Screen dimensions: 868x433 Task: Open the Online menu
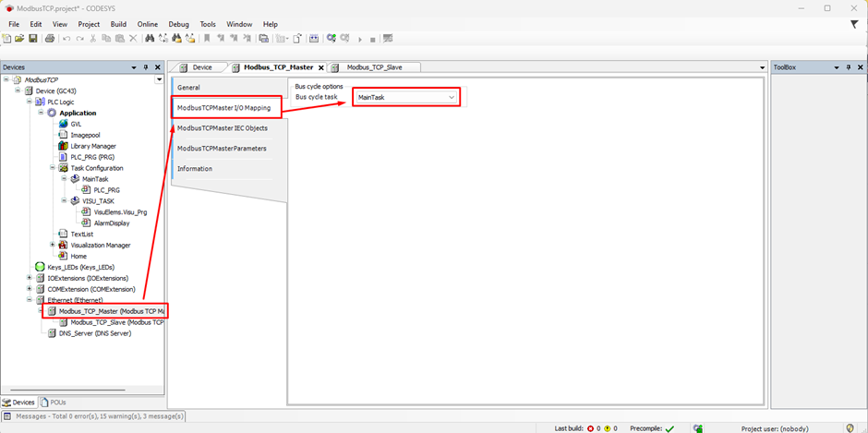pyautogui.click(x=148, y=24)
